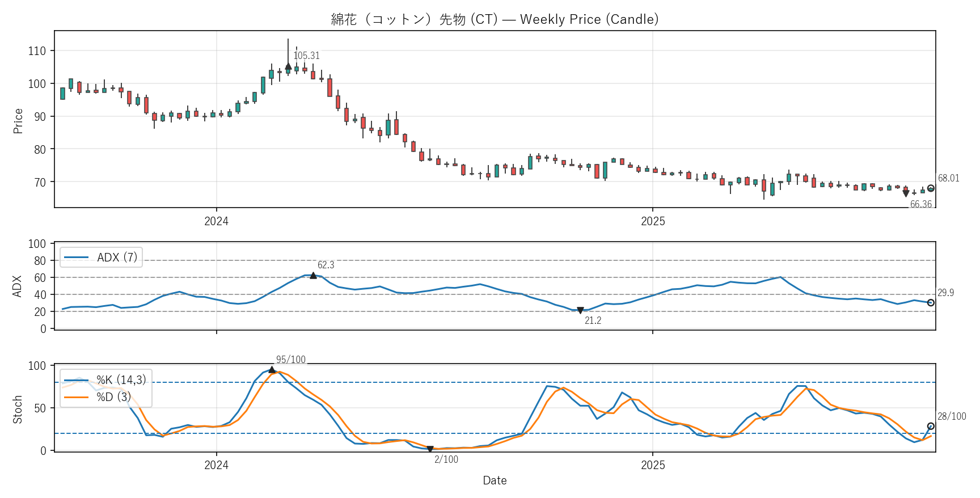980x498 pixels.
Task: Click the 110 price axis tick
Action: pyautogui.click(x=37, y=51)
